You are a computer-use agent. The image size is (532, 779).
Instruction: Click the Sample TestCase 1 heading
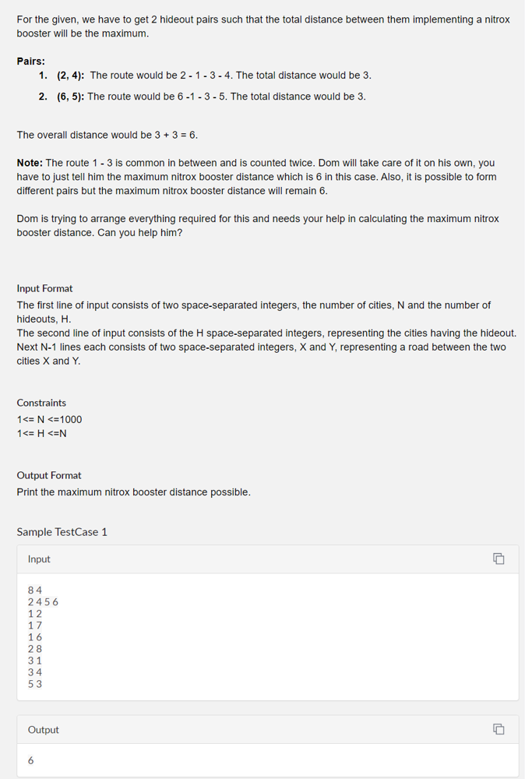click(62, 532)
